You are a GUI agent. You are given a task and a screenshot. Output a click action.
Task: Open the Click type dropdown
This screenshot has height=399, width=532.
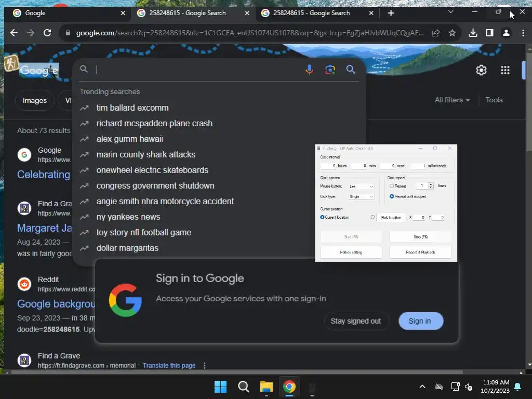(362, 197)
